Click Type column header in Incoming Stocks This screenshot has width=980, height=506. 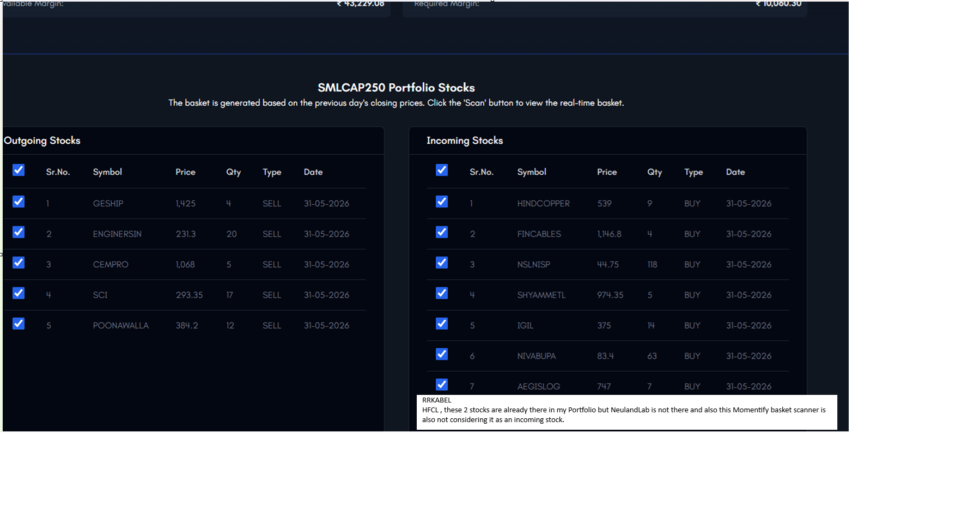693,172
